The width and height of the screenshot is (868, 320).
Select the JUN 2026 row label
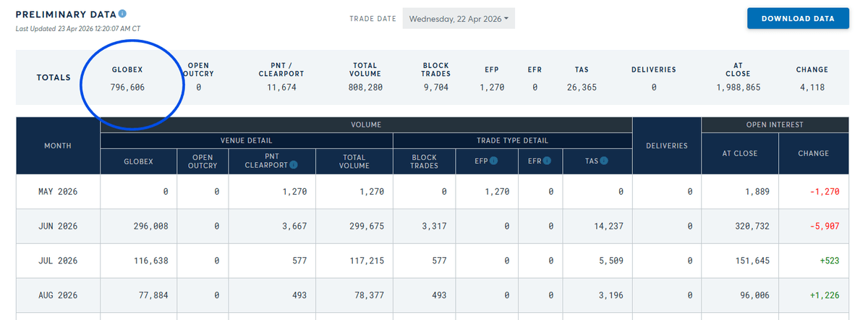click(58, 227)
